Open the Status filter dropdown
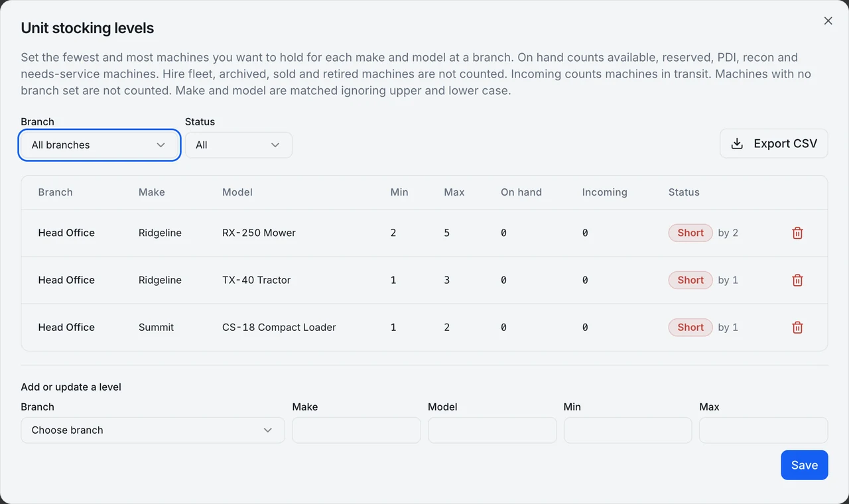The image size is (849, 504). click(x=239, y=145)
